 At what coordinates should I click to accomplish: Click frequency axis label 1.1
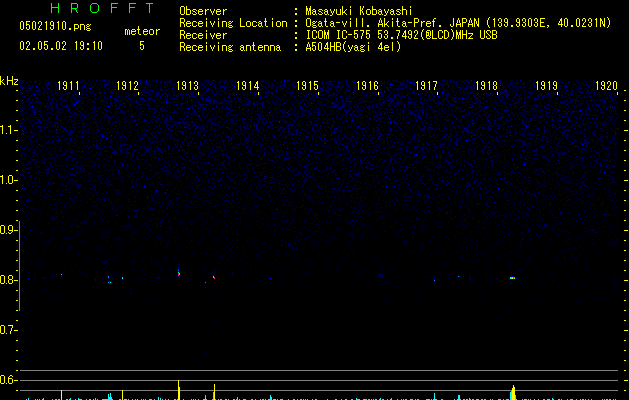coord(8,130)
